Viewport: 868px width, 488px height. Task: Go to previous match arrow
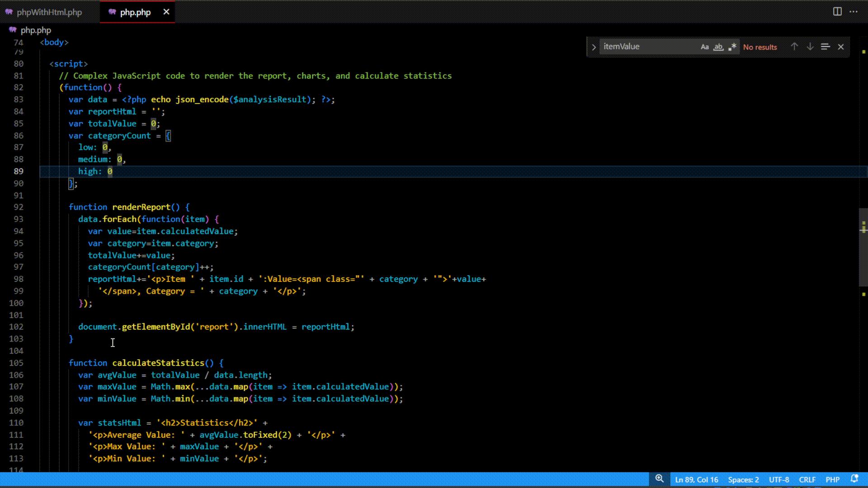[794, 47]
